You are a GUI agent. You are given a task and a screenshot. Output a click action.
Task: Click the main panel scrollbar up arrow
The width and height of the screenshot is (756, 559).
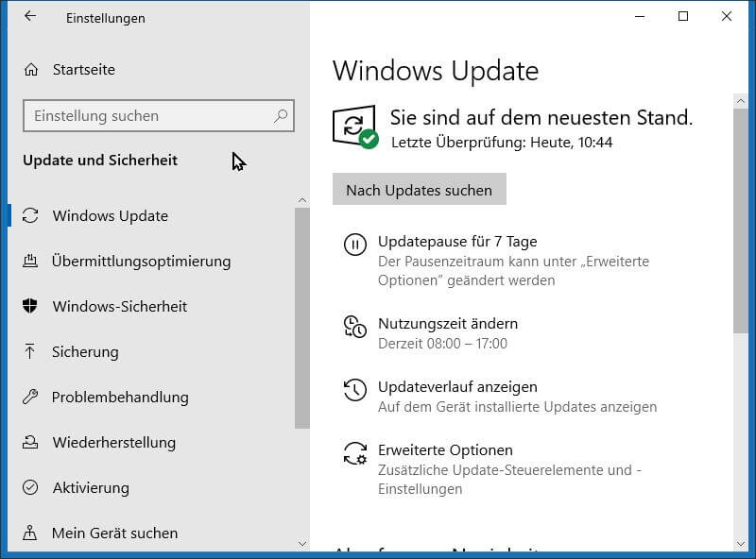(x=741, y=101)
